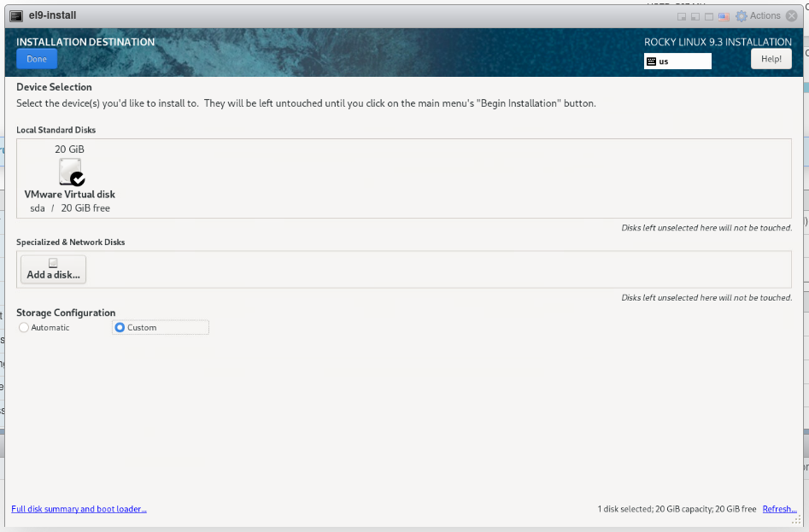
Task: Click the ROCKY LINUX 9.3 INSTALLATION title
Action: pyautogui.click(x=718, y=43)
